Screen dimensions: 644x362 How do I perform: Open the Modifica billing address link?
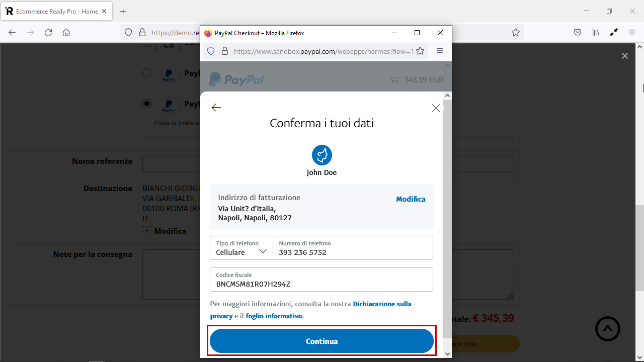(411, 199)
